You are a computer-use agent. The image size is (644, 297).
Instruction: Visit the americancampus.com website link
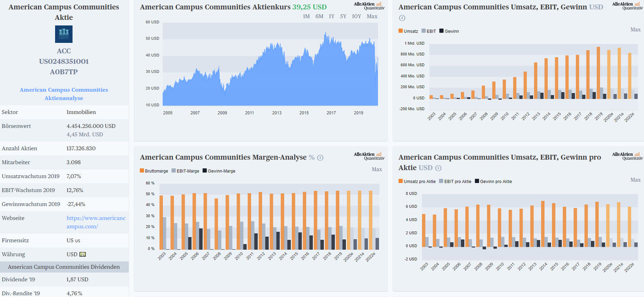[x=96, y=222]
